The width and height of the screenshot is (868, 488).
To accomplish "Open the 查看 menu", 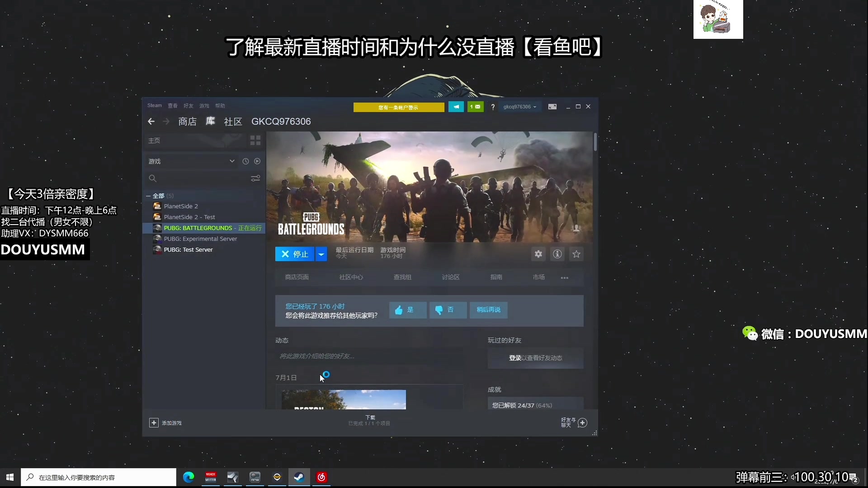I will (x=173, y=106).
